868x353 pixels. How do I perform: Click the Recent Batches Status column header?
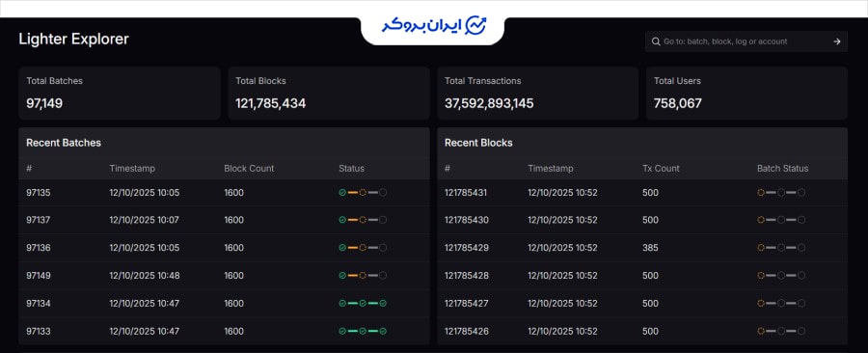click(351, 168)
